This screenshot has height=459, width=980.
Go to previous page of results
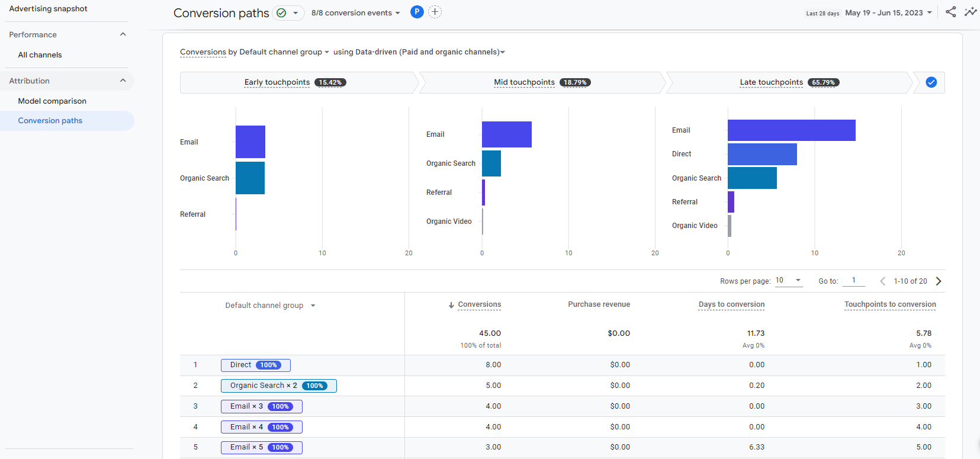pos(882,281)
